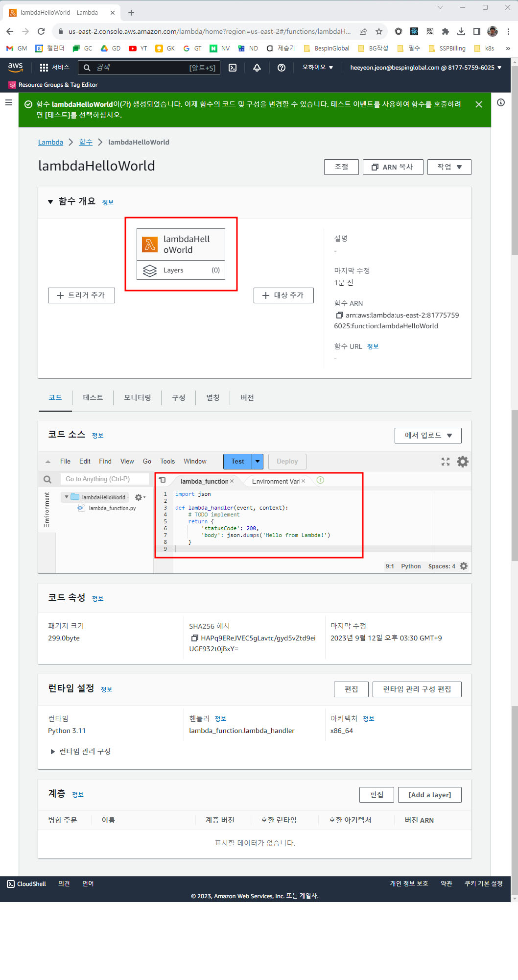Open CloudShell from the footer
The image size is (518, 980).
click(x=26, y=884)
